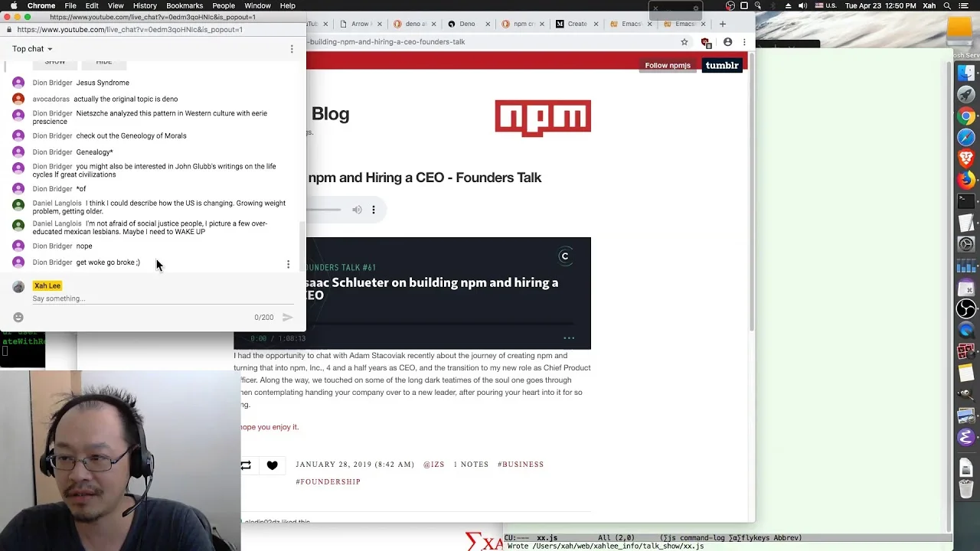Click Follow npmjs button

pyautogui.click(x=668, y=65)
